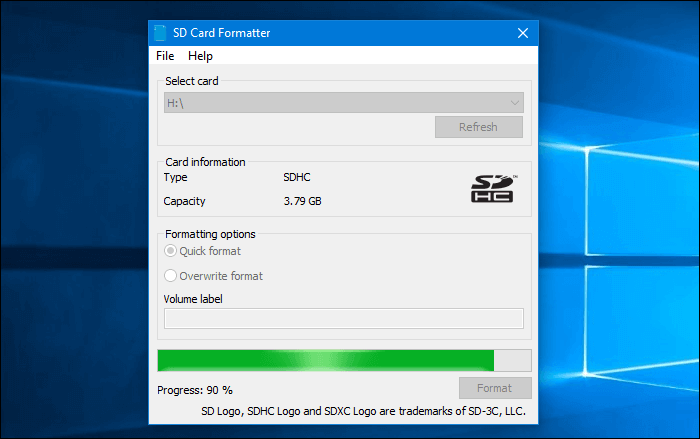The width and height of the screenshot is (700, 439).
Task: Click inside the Volume label text field
Action: [344, 318]
